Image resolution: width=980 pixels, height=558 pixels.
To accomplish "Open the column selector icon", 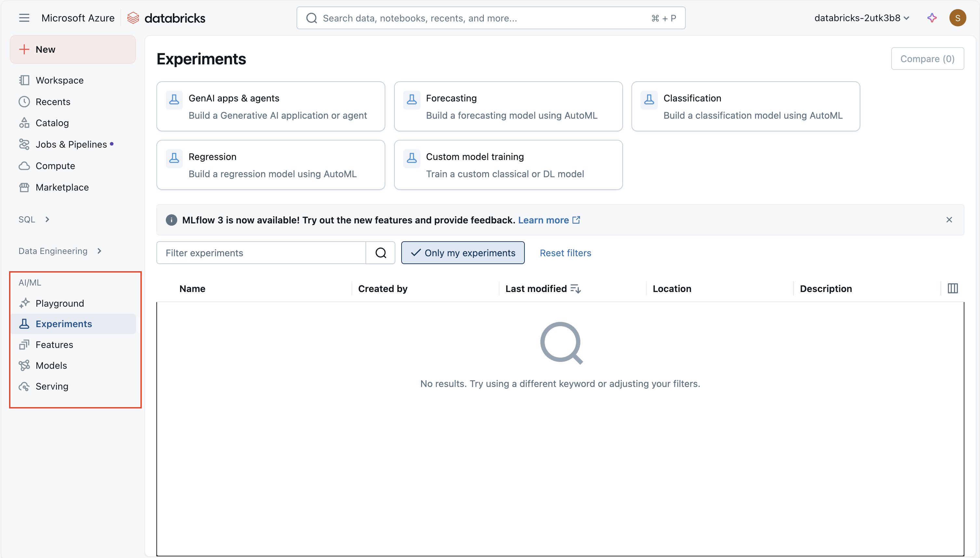I will pos(952,288).
